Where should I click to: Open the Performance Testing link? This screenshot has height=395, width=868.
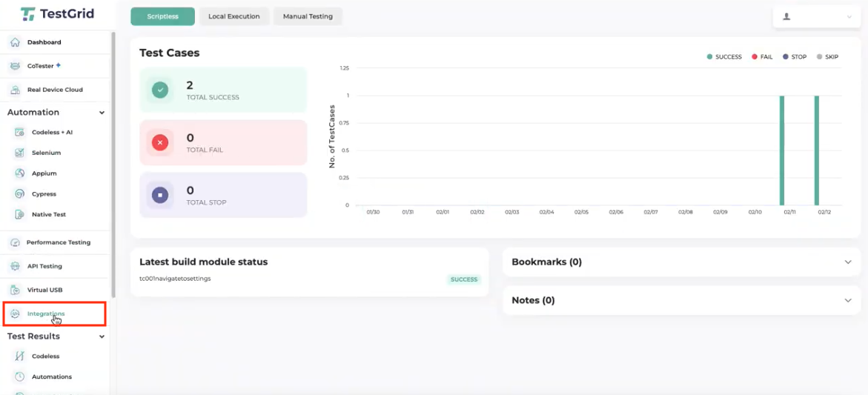pyautogui.click(x=59, y=242)
